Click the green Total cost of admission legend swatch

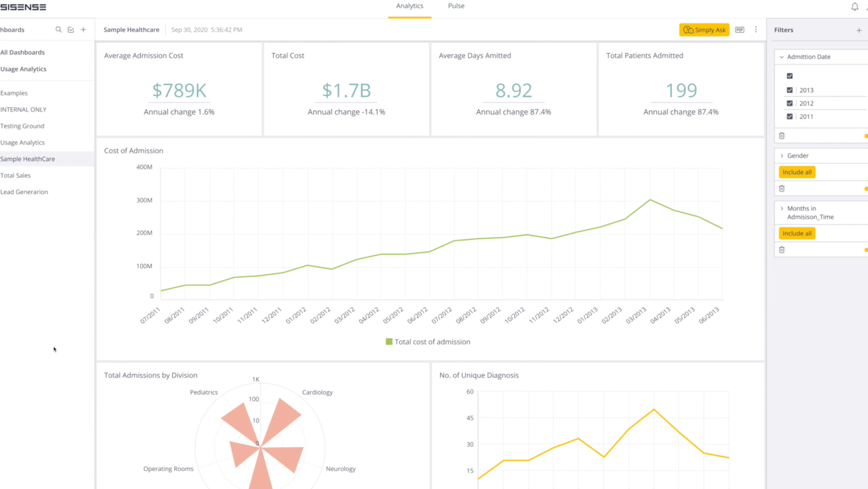pyautogui.click(x=389, y=342)
